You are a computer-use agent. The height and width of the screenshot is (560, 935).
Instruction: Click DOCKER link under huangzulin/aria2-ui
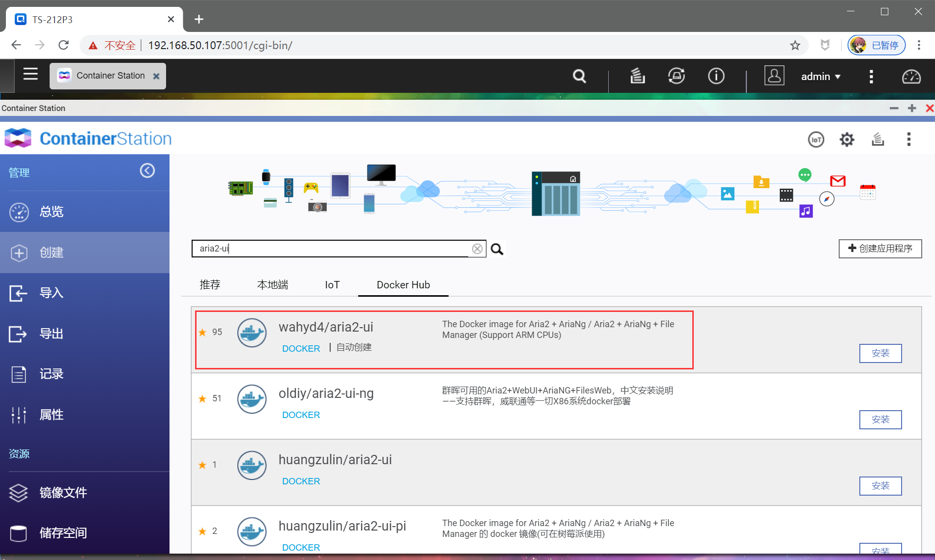[x=301, y=481]
